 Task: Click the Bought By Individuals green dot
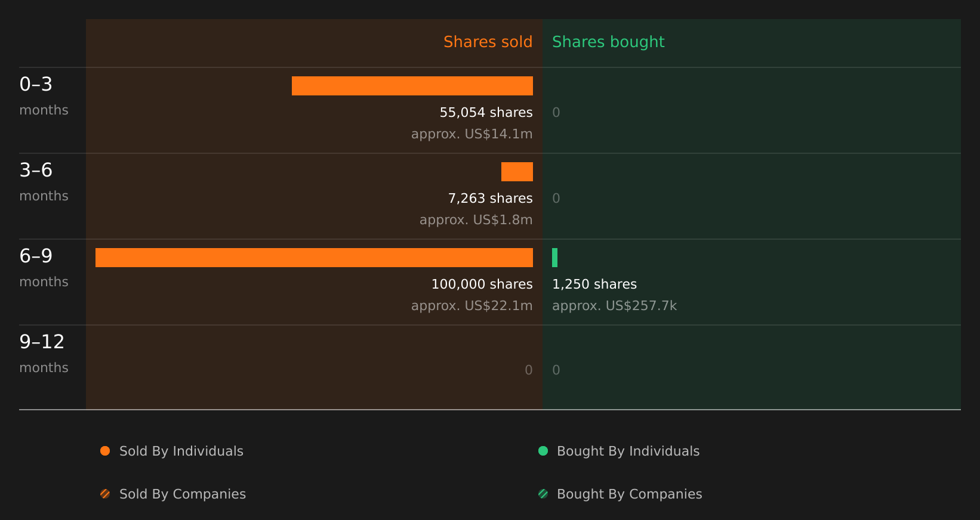tap(543, 451)
